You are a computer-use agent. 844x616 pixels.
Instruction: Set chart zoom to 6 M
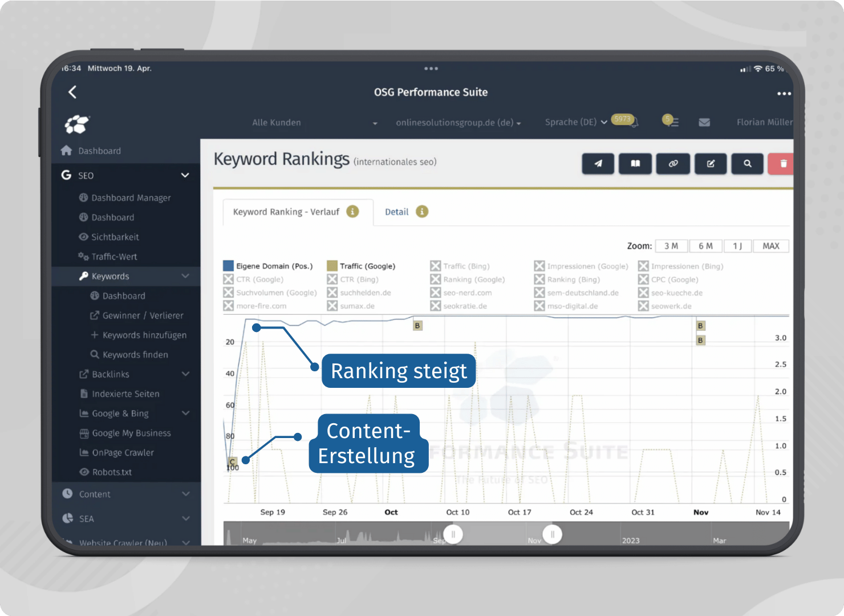(x=705, y=246)
